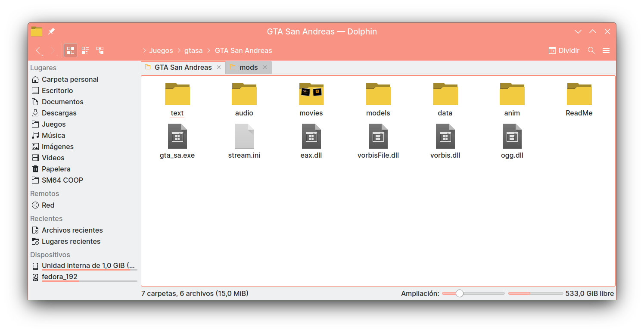Image resolution: width=644 pixels, height=333 pixels.
Task: Click the Dividir split view button
Action: 564,50
